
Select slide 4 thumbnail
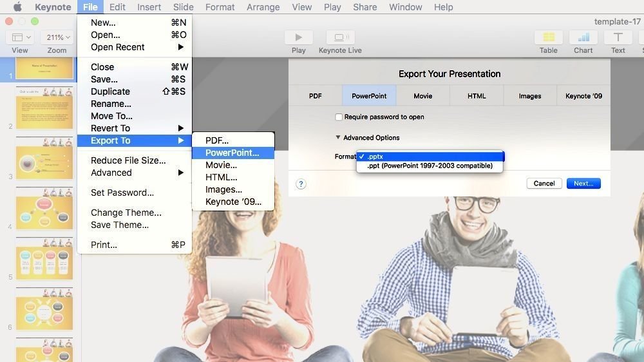pyautogui.click(x=44, y=208)
